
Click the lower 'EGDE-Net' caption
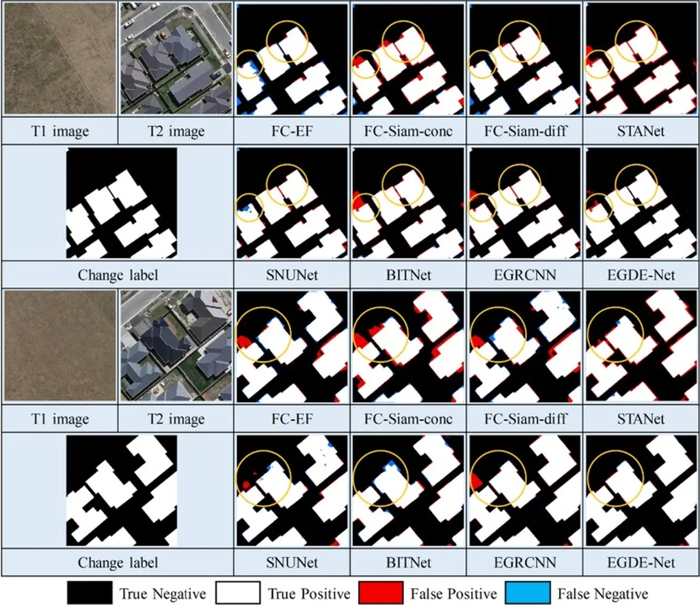(x=641, y=563)
